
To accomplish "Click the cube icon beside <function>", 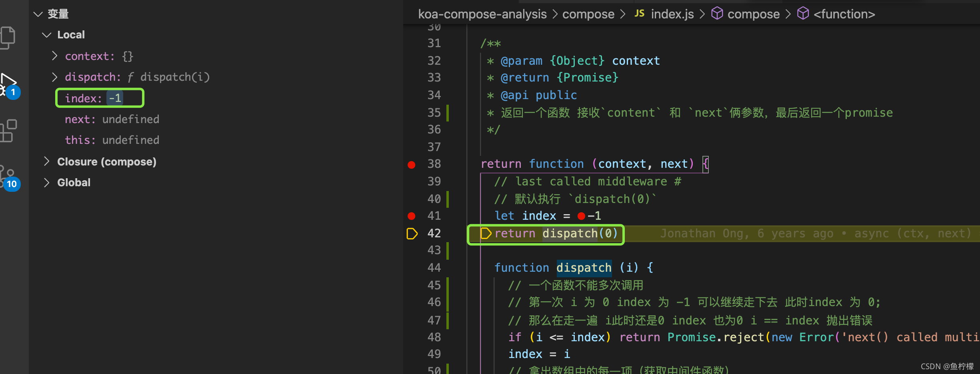I will pos(803,13).
